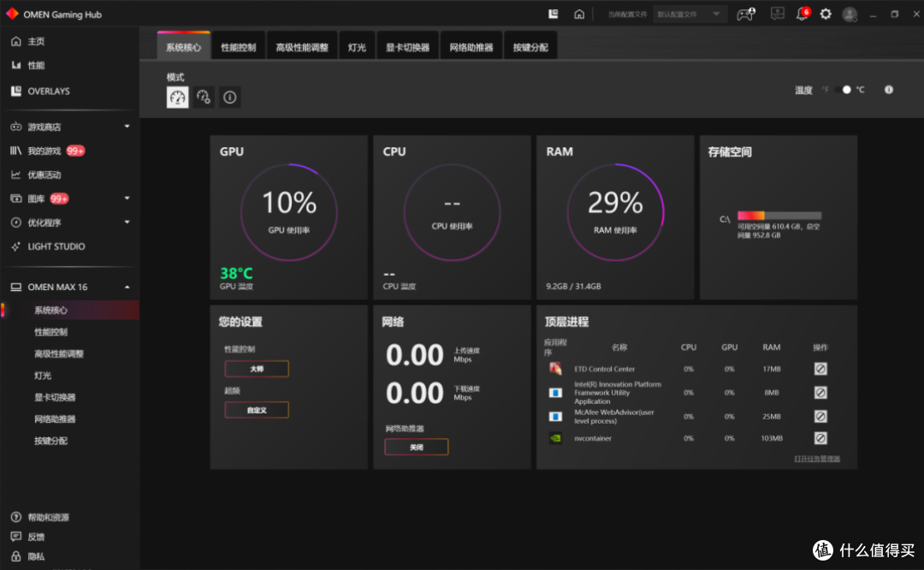Image resolution: width=924 pixels, height=570 pixels.
Task: Click the 38°C GPU temperature value
Action: coord(236,273)
